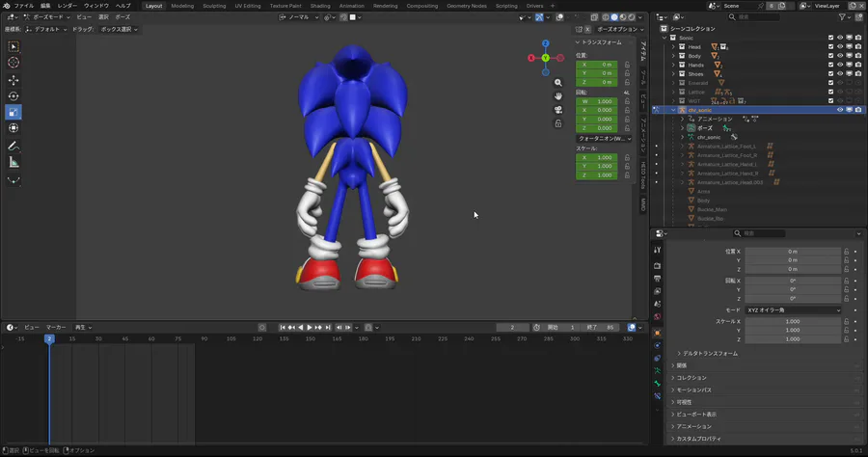Select the Breakdowner pose tool
The image size is (868, 457).
coord(14,180)
